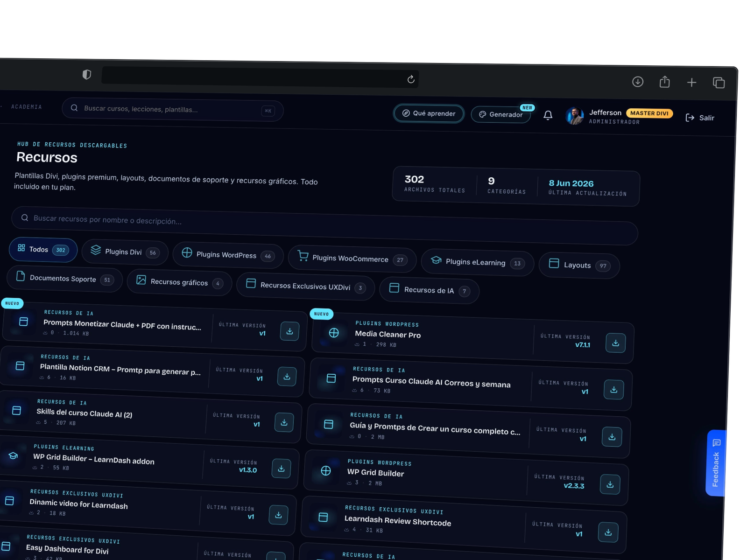Focus the Buscar recursos por nombre field

(325, 226)
